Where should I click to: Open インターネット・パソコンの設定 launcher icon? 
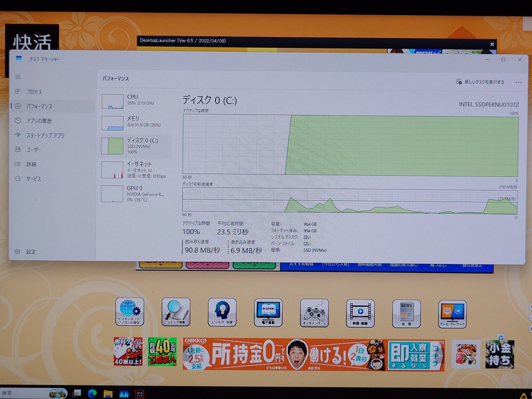[130, 312]
